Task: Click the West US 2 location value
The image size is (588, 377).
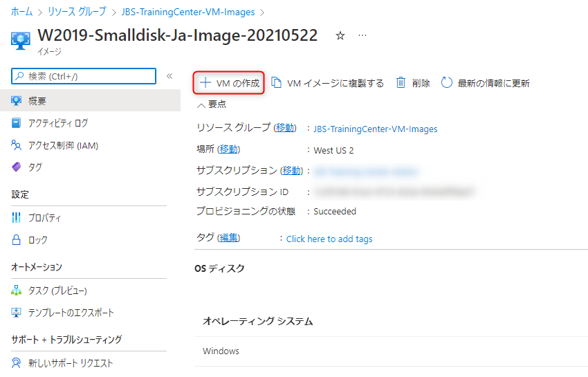Action: click(333, 150)
